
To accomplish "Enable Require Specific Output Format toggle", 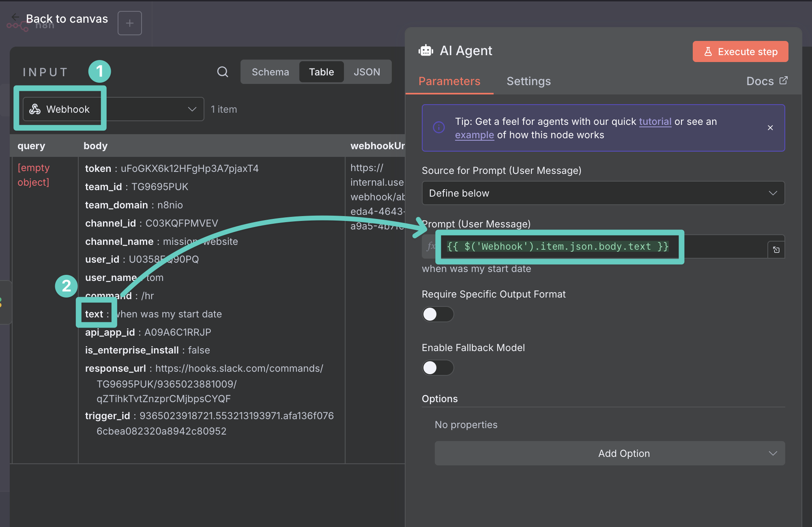I will pyautogui.click(x=438, y=314).
